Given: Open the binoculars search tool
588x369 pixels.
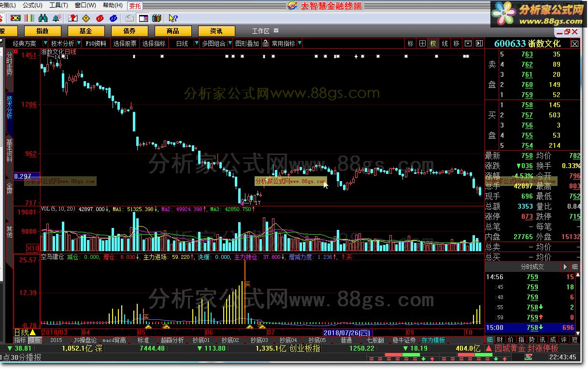Looking at the screenshot, I should coord(43,18).
